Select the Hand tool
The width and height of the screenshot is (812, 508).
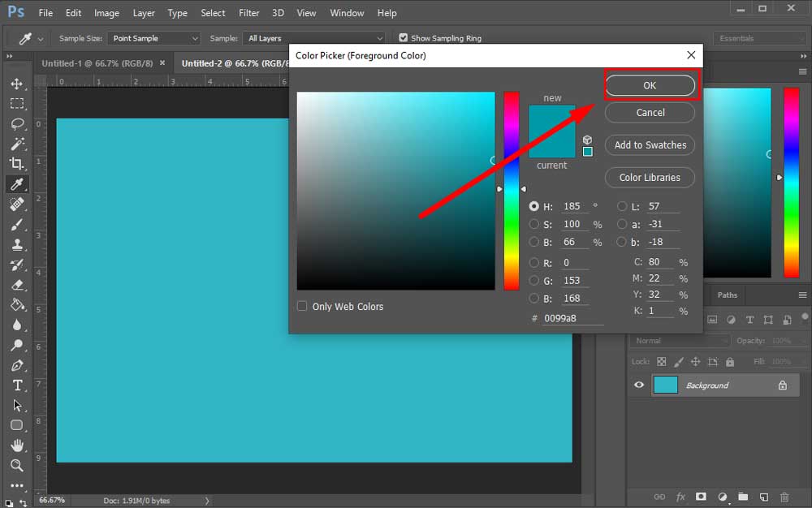(x=16, y=446)
